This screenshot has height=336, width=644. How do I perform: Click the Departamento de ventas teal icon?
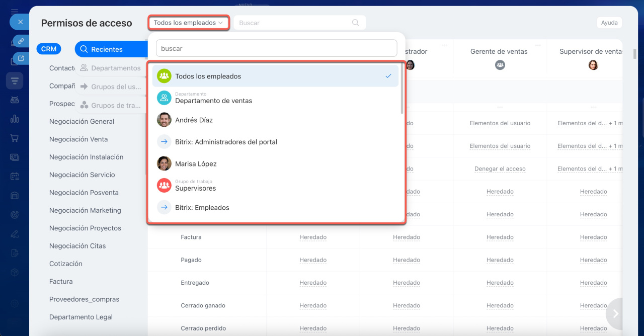(x=164, y=98)
